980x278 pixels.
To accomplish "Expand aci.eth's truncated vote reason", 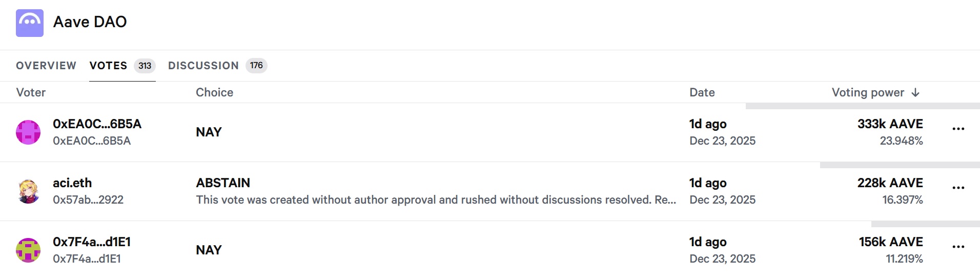I will pos(436,200).
